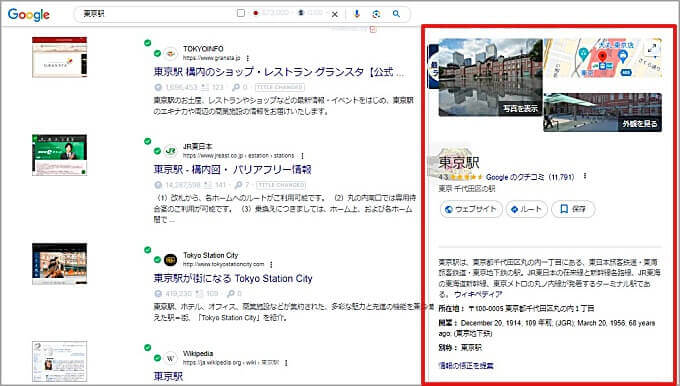This screenshot has width=680, height=386.
Task: Open the Gransta page preview thumbnail
Action: click(59, 57)
